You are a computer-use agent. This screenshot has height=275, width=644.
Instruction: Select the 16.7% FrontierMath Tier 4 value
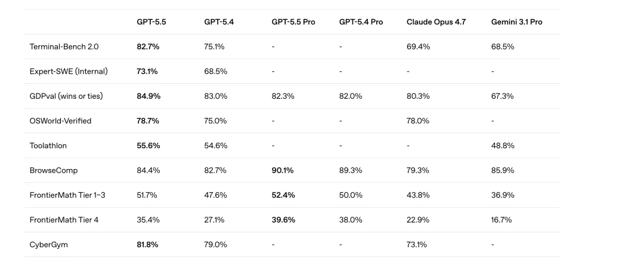501,220
